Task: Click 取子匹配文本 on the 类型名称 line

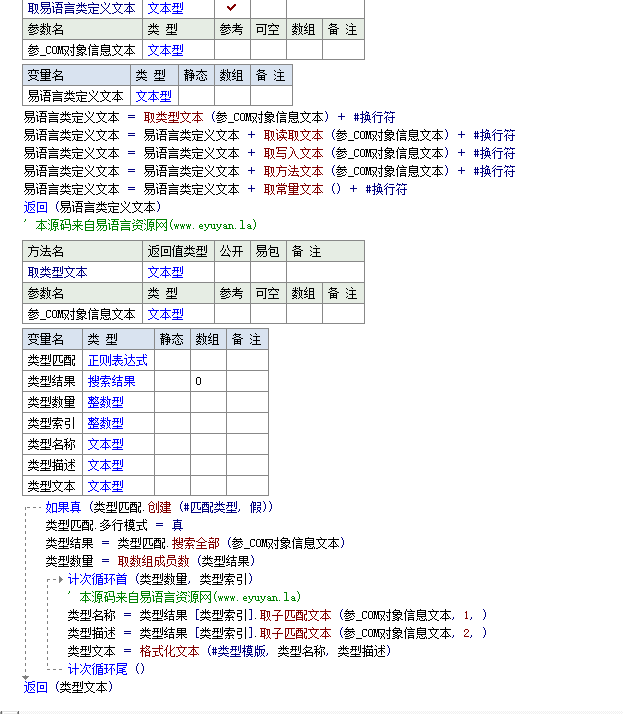Action: coord(296,615)
